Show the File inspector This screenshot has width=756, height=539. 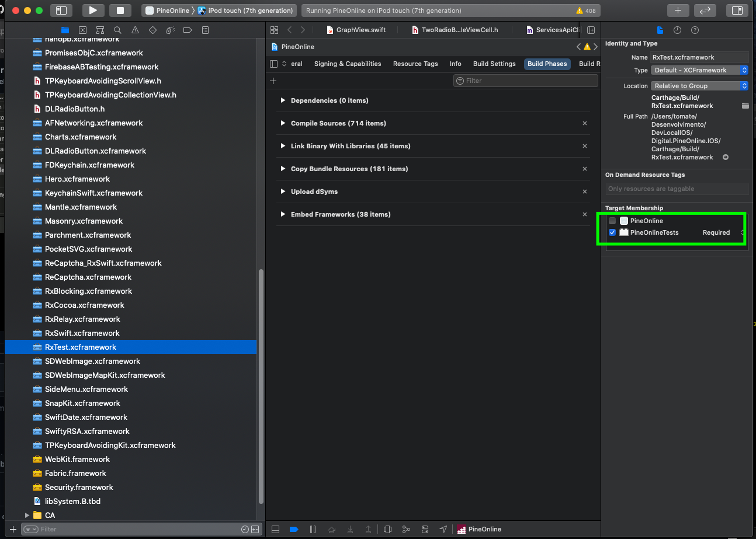(660, 30)
